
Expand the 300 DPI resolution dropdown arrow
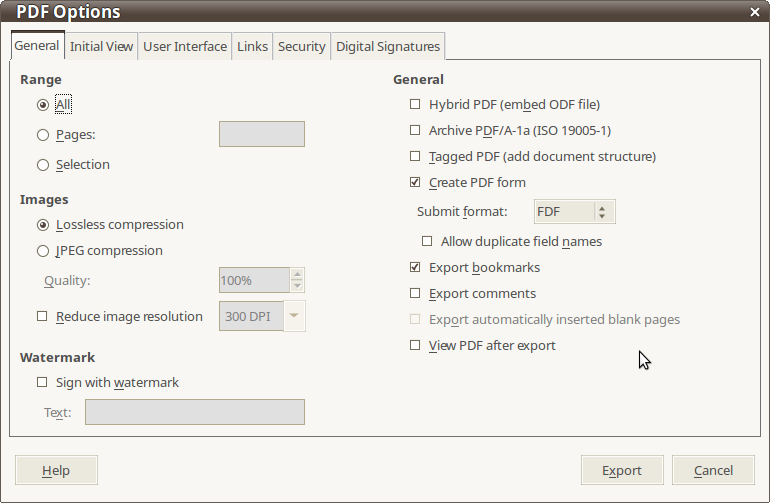point(294,316)
